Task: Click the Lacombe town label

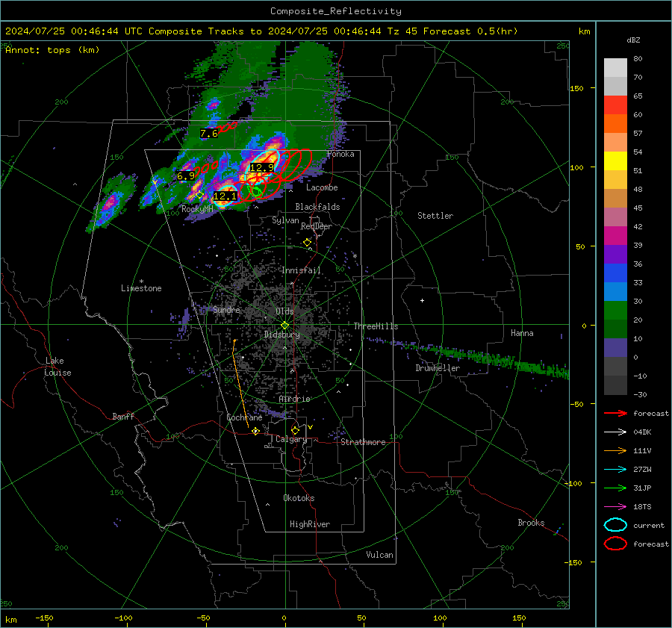Action: point(322,187)
